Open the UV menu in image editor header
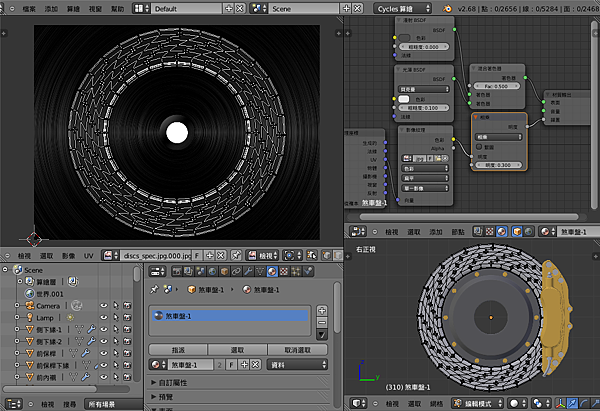600x411 pixels. (88, 256)
